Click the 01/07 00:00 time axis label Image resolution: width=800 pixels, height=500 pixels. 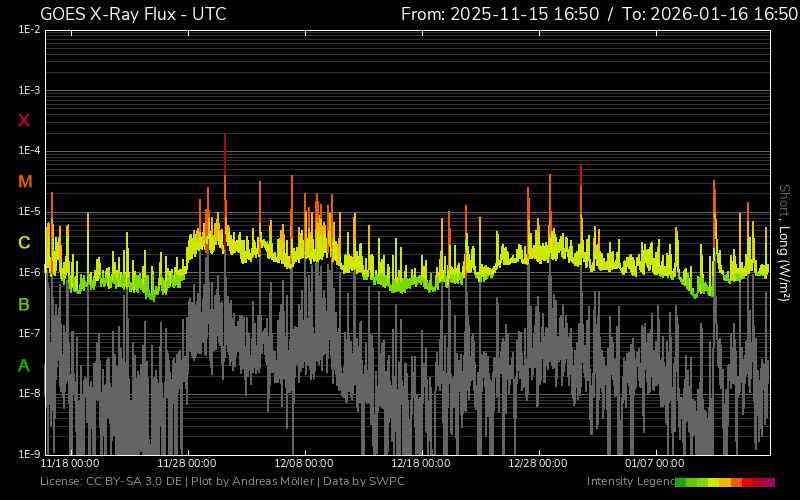pos(655,464)
